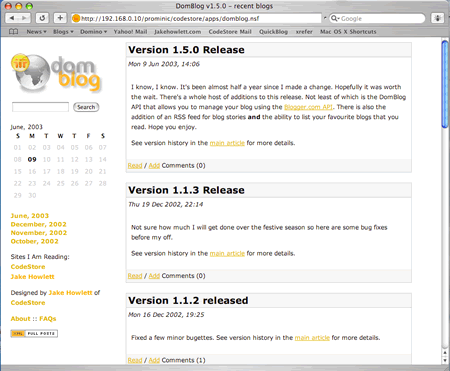The image size is (450, 371).
Task: Click the date Mon 16 Dec 2002, 19:25
Action: (x=166, y=315)
